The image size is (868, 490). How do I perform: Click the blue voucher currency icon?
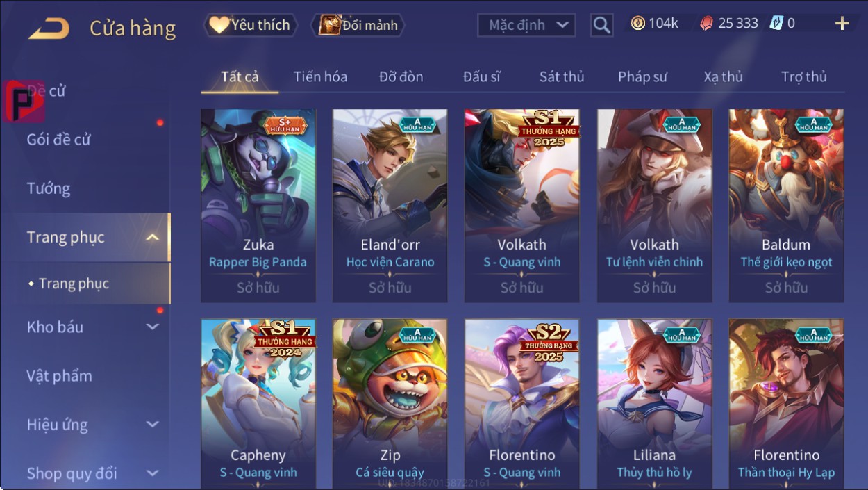point(776,23)
